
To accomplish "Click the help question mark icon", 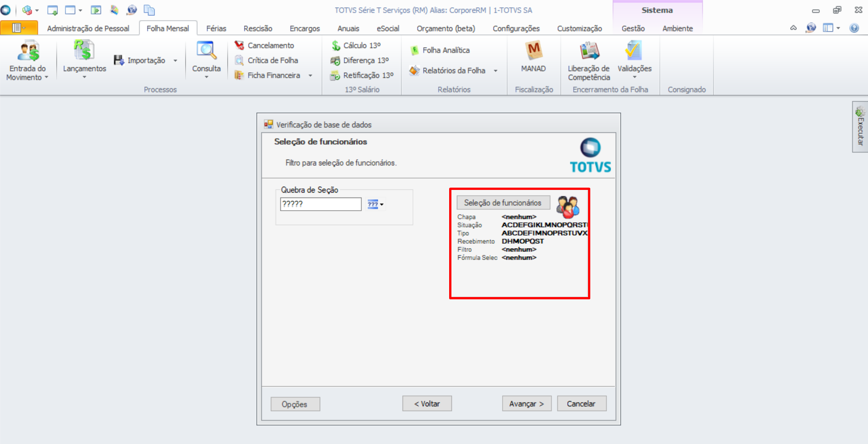I will tap(854, 28).
